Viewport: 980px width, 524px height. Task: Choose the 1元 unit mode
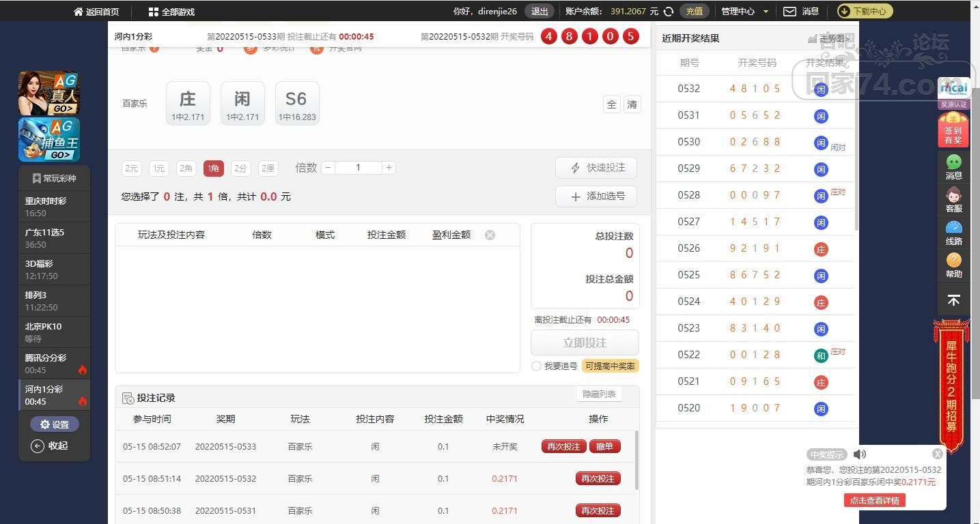[158, 169]
